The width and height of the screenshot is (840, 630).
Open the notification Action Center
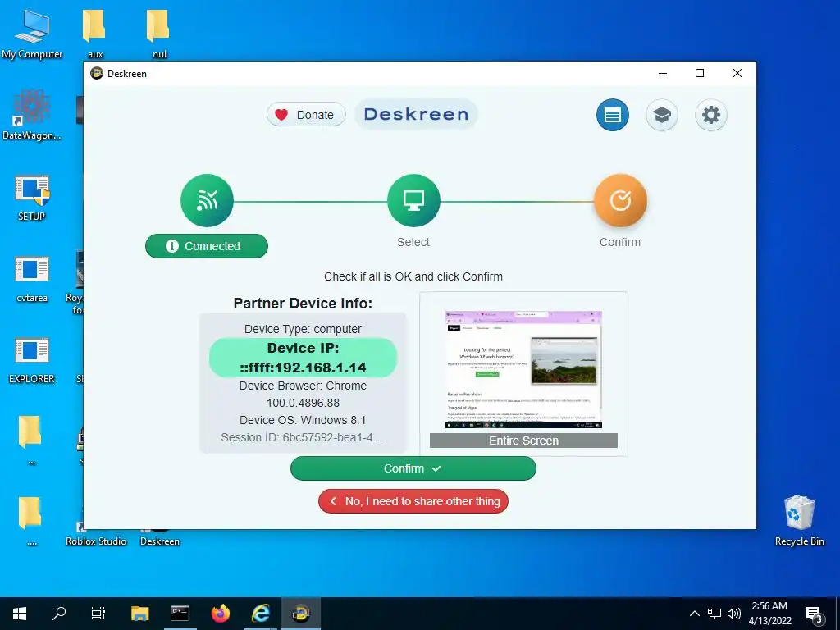[815, 614]
